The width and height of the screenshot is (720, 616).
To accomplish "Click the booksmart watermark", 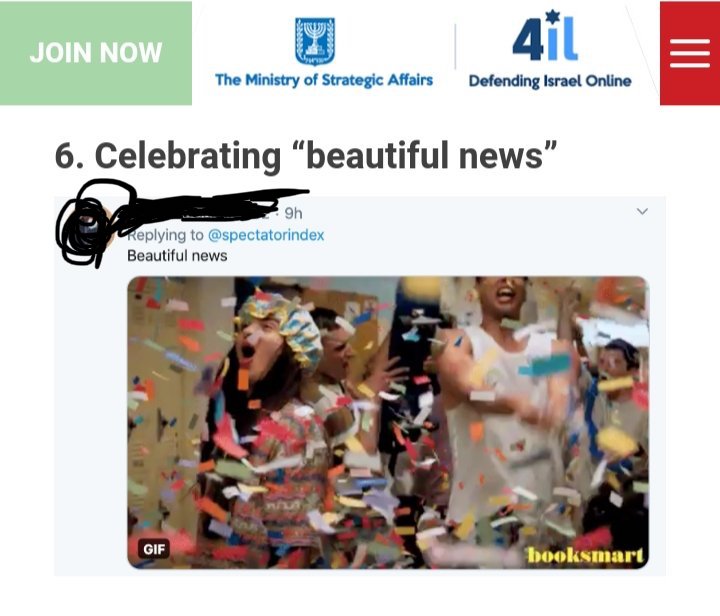I will (x=585, y=555).
